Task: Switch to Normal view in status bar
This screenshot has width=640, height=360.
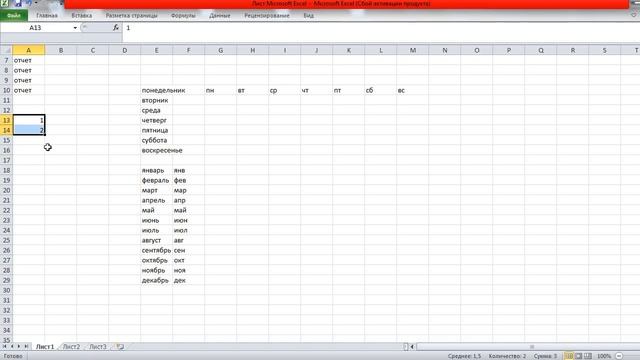Action: pyautogui.click(x=569, y=356)
